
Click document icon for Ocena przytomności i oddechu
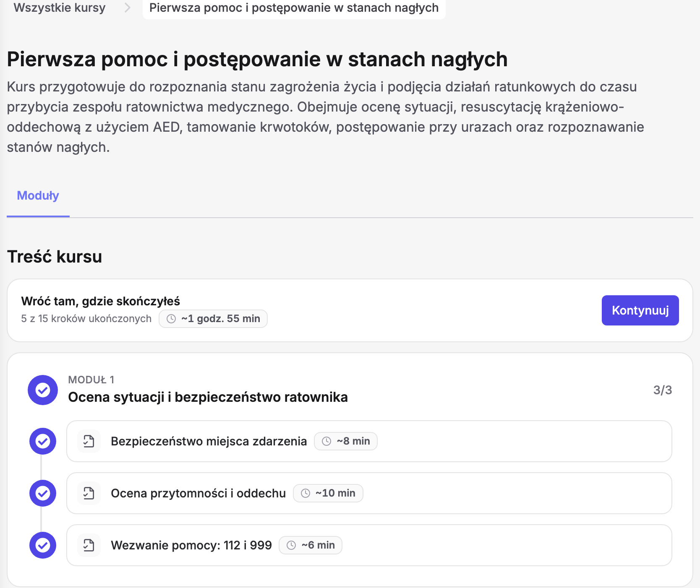coord(89,493)
